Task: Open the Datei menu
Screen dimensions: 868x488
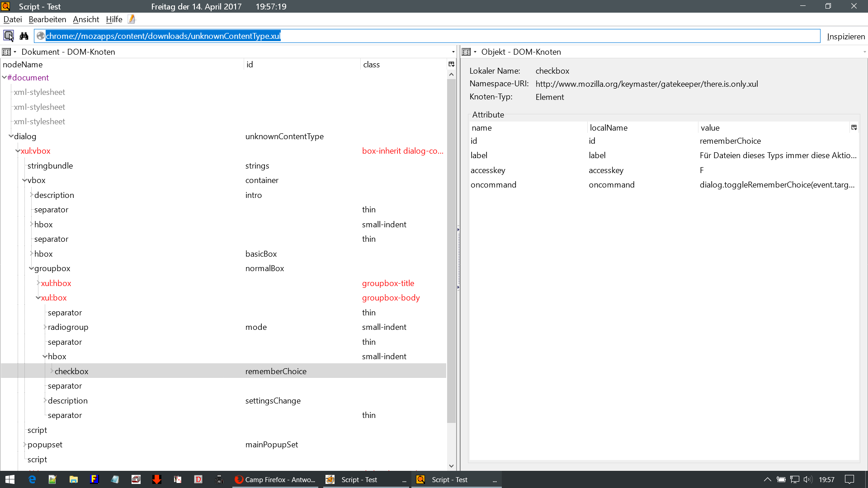Action: click(13, 19)
